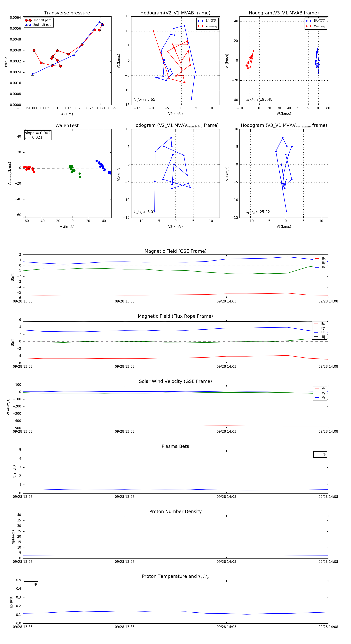Click the 'Np(#/cc)' axis label
The image size is (351, 644).
pos(13,537)
